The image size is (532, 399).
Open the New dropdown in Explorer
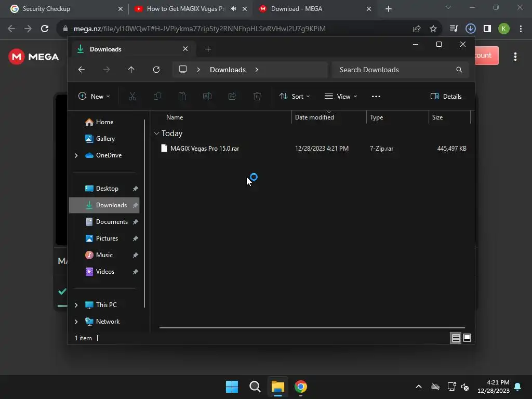[x=94, y=96]
